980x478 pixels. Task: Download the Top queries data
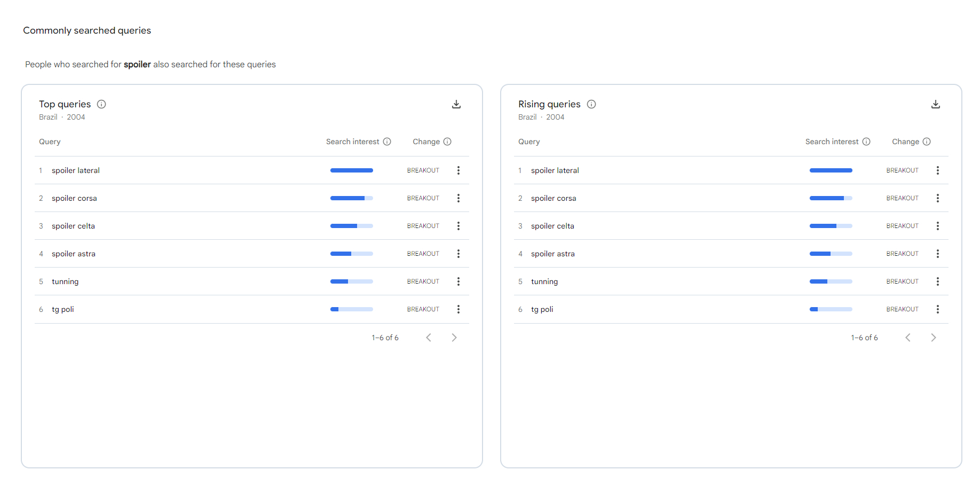pos(456,104)
